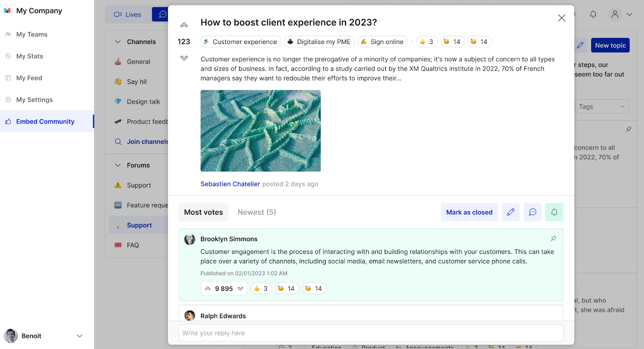Downvote the topic with the down arrow
The width and height of the screenshot is (644, 349).
coord(184,58)
